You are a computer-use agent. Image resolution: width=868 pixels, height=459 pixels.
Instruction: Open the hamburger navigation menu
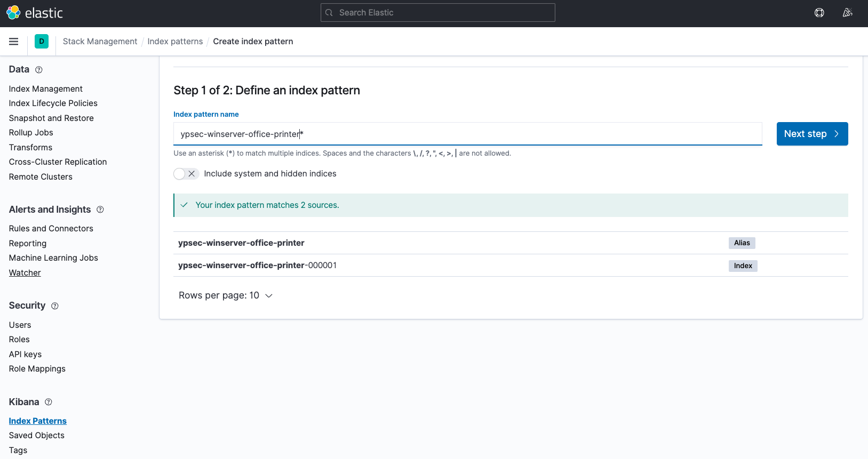click(x=14, y=42)
